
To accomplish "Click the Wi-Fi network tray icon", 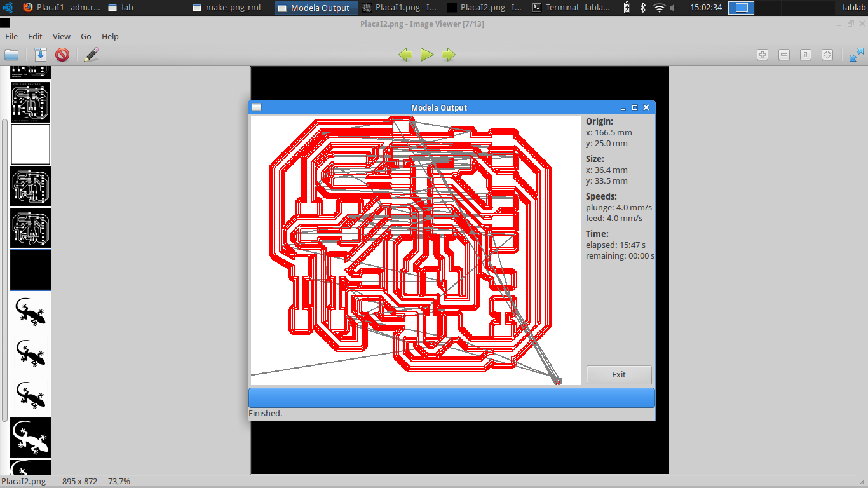I will pyautogui.click(x=659, y=8).
